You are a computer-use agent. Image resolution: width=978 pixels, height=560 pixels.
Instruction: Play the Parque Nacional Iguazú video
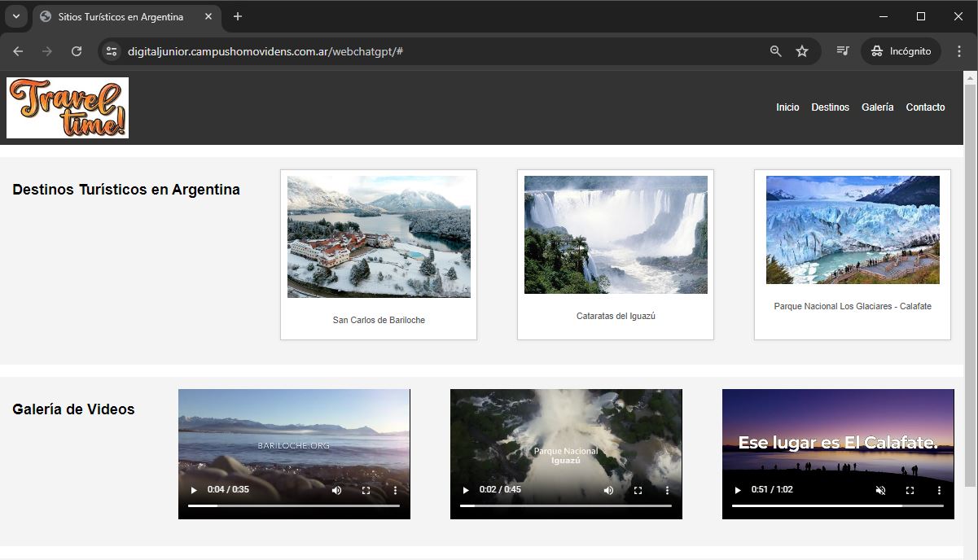(x=466, y=490)
